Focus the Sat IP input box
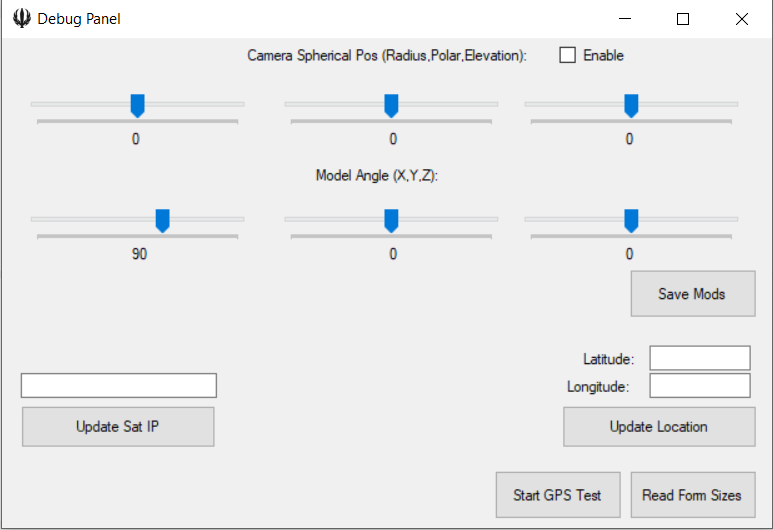773x530 pixels. pyautogui.click(x=118, y=386)
